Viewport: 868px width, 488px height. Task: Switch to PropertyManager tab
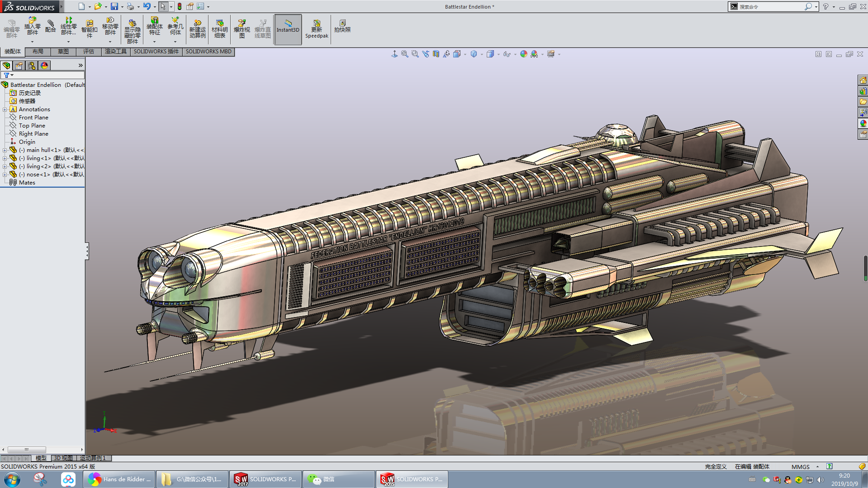pos(19,66)
